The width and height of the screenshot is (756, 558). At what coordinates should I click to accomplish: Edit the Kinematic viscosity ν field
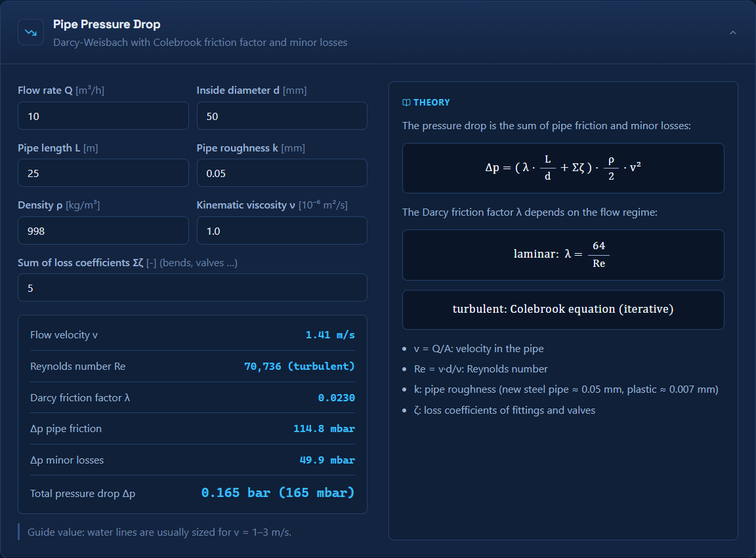tap(282, 230)
